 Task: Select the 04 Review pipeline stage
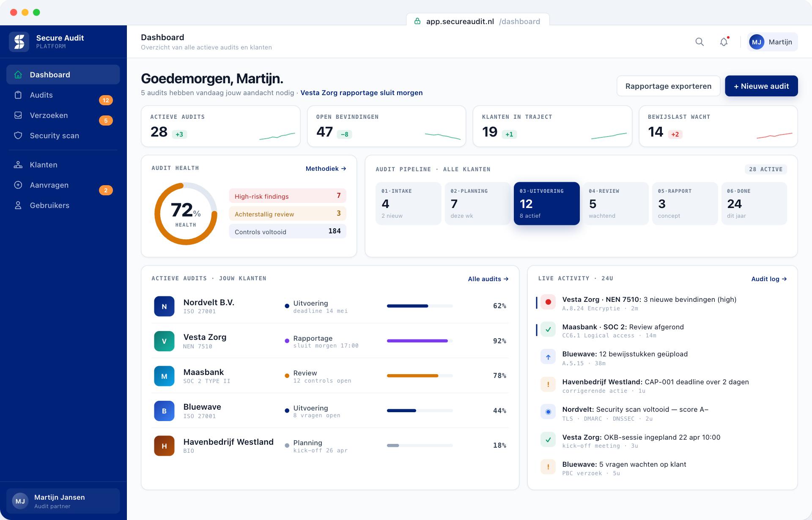(616, 203)
